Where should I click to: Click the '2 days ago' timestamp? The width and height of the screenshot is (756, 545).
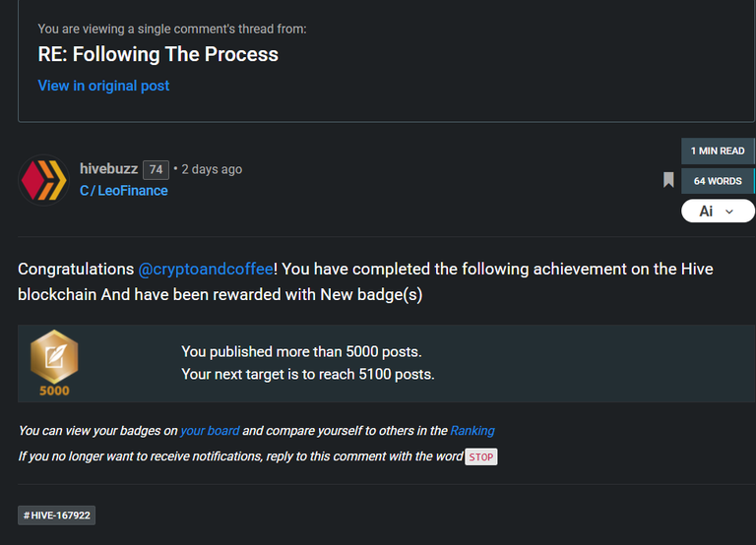click(212, 169)
